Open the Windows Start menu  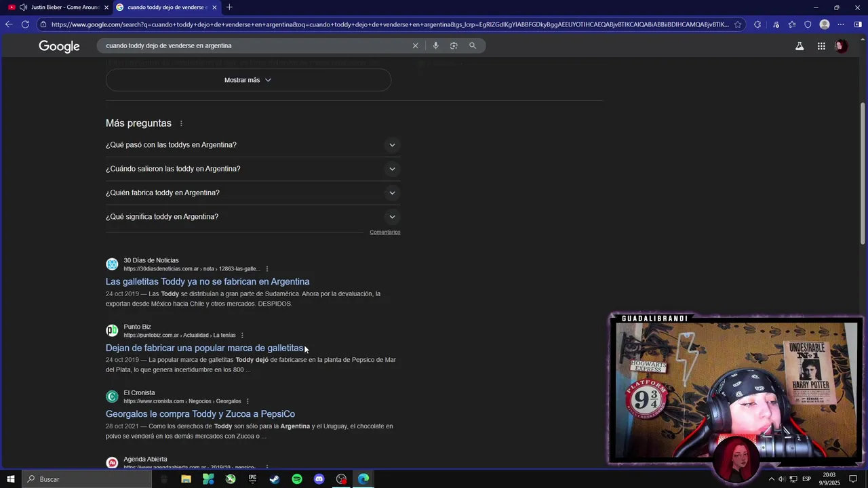pos(11,479)
